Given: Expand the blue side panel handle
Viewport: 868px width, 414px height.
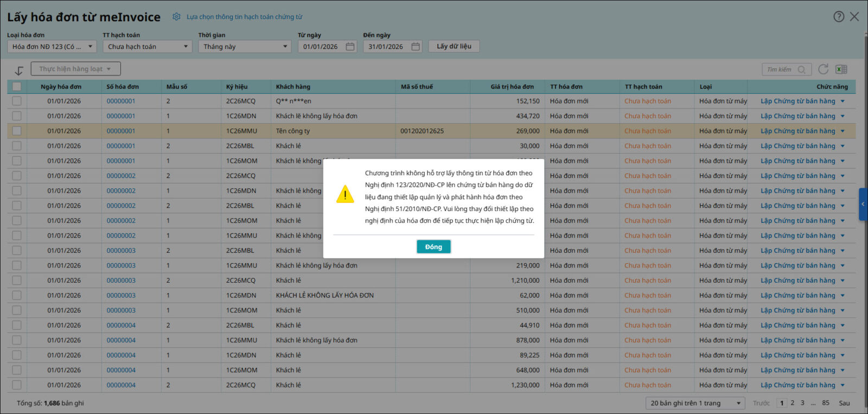Looking at the screenshot, I should pos(863,204).
